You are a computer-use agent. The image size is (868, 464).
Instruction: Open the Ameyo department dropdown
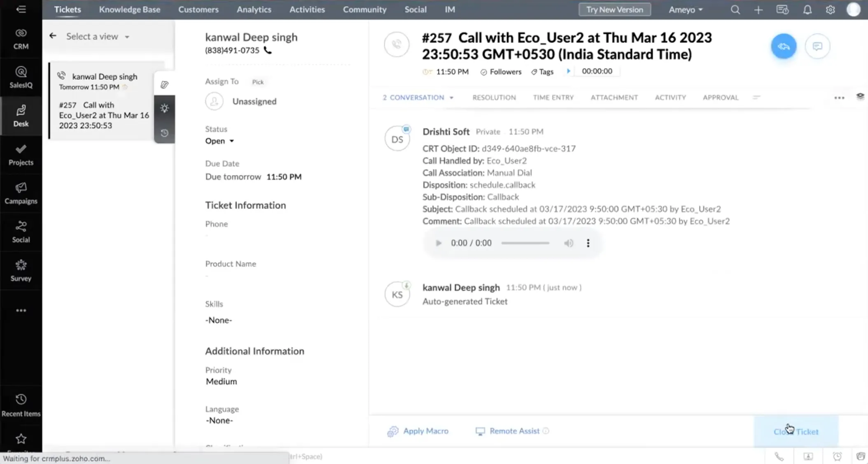coord(685,9)
